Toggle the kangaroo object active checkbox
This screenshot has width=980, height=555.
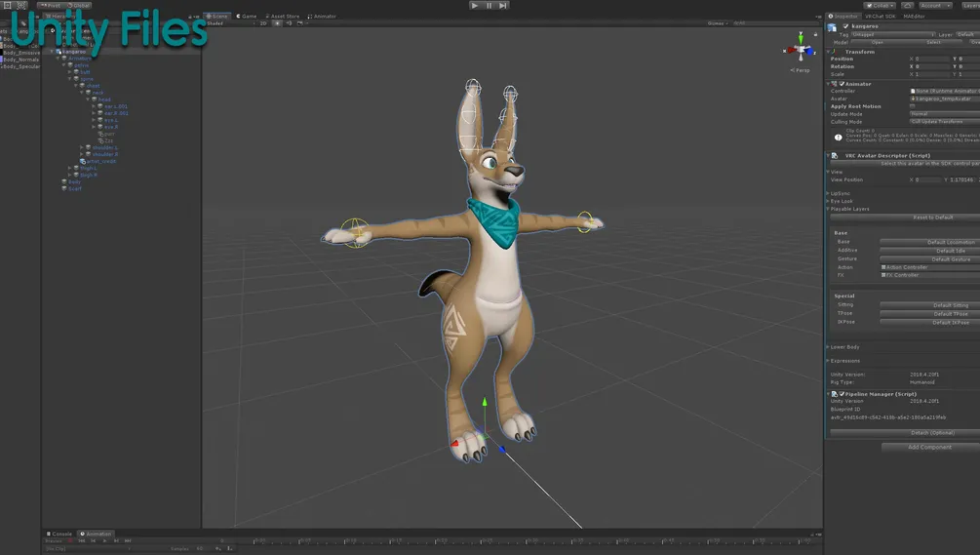point(845,26)
